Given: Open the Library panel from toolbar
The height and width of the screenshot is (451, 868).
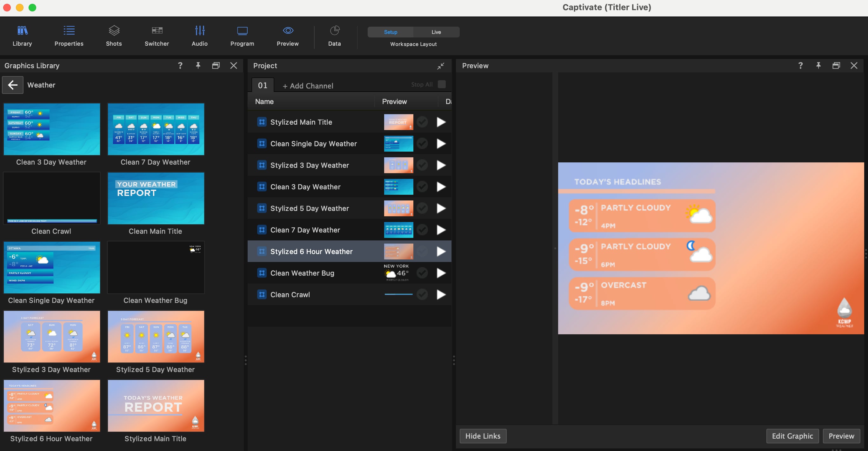Looking at the screenshot, I should (x=22, y=36).
